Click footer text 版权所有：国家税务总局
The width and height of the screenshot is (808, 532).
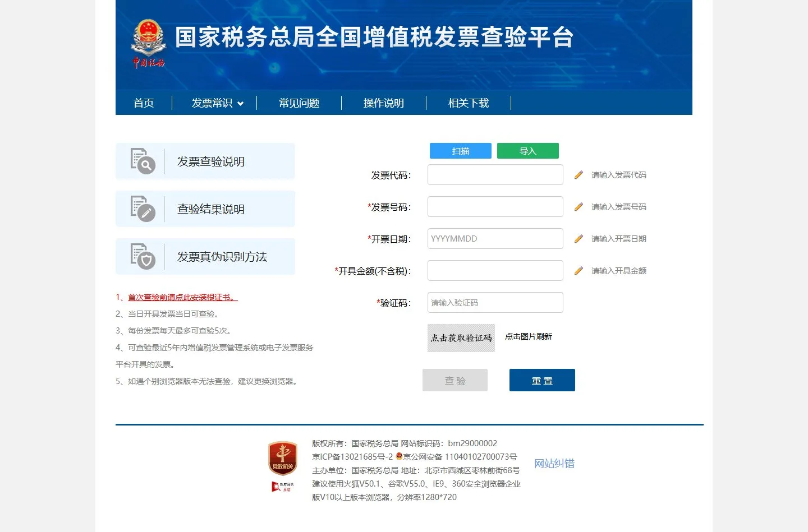pos(355,443)
